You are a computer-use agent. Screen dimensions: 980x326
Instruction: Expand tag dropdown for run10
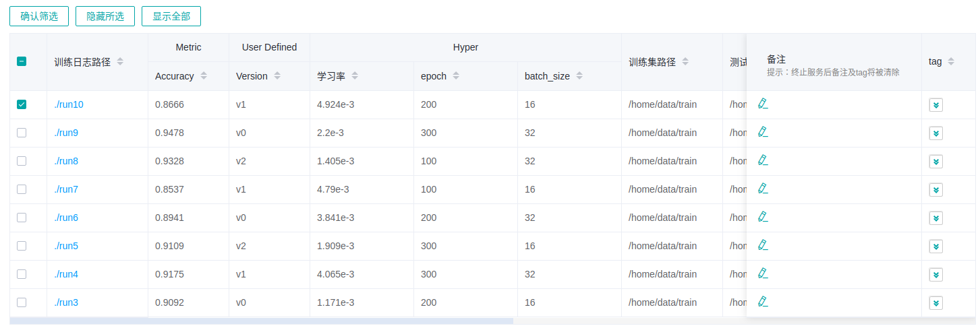(935, 105)
